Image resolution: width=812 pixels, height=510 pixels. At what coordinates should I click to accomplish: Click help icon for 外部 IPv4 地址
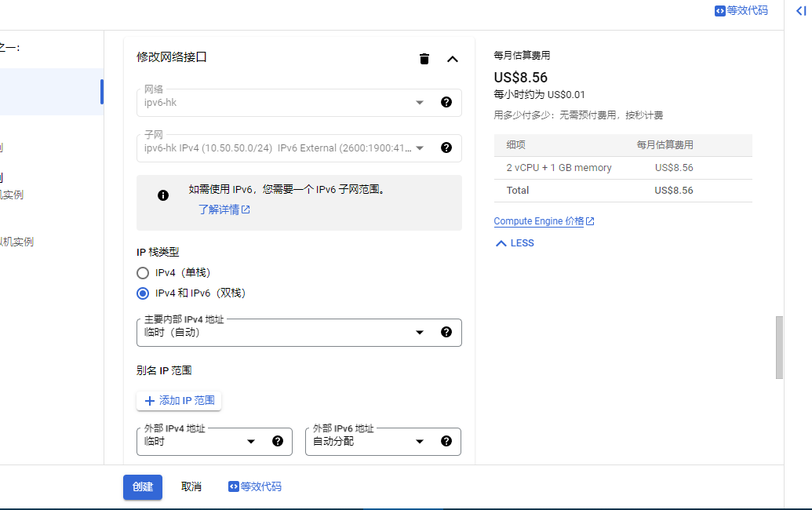click(x=278, y=441)
